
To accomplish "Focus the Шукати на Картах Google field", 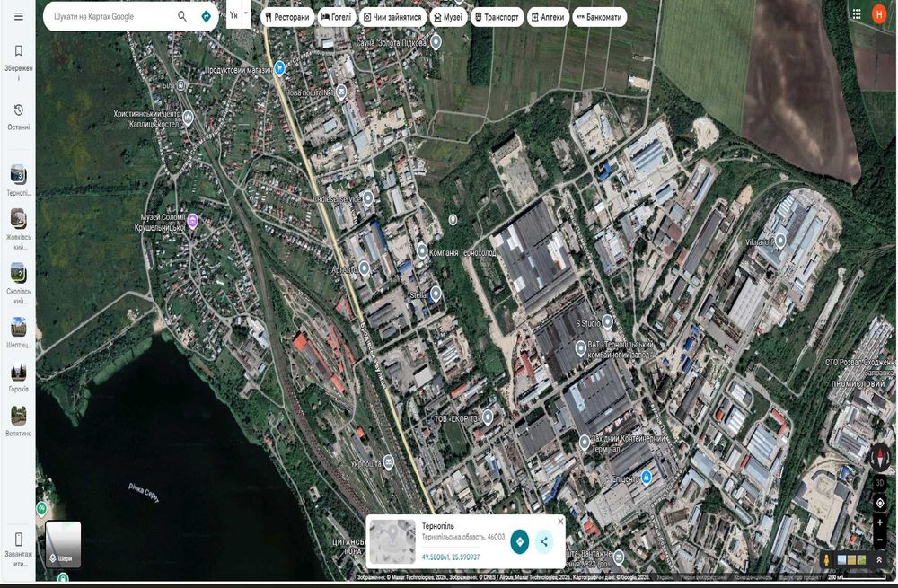I will coord(111,16).
